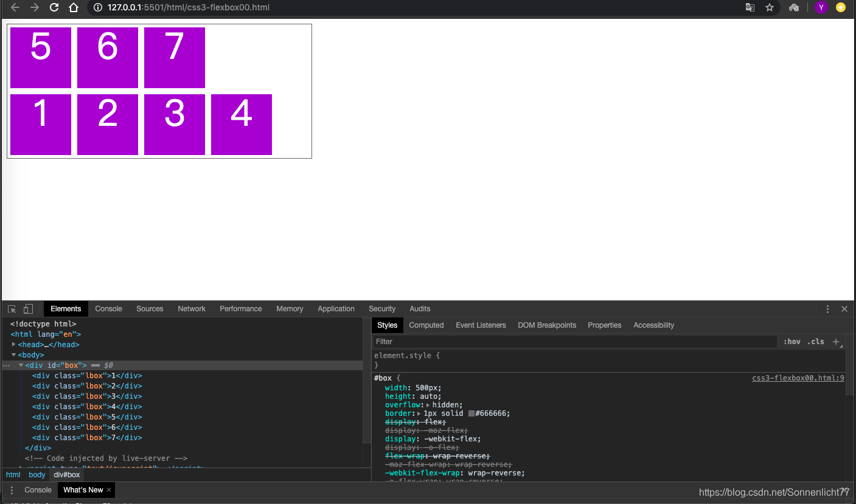Click the #666666 border color swatch

pyautogui.click(x=471, y=413)
